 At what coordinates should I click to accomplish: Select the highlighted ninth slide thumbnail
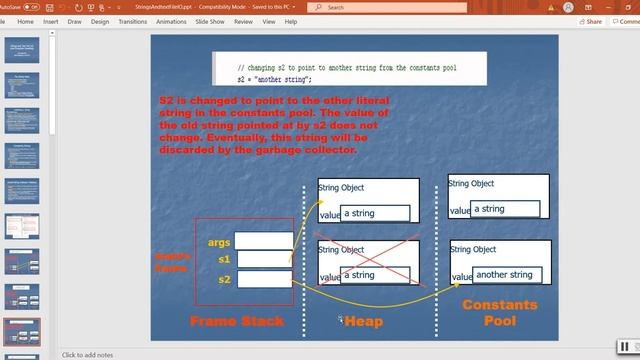coord(22,332)
